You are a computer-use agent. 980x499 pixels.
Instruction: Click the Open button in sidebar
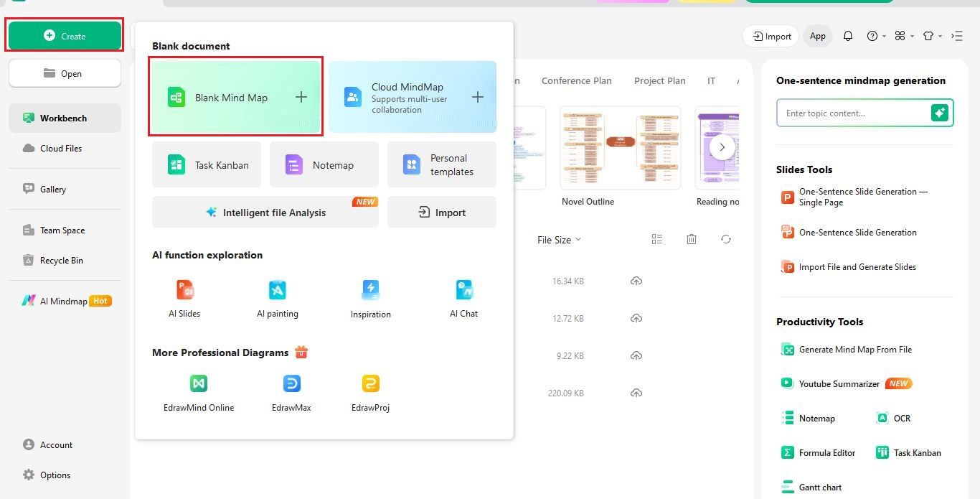pyautogui.click(x=65, y=73)
